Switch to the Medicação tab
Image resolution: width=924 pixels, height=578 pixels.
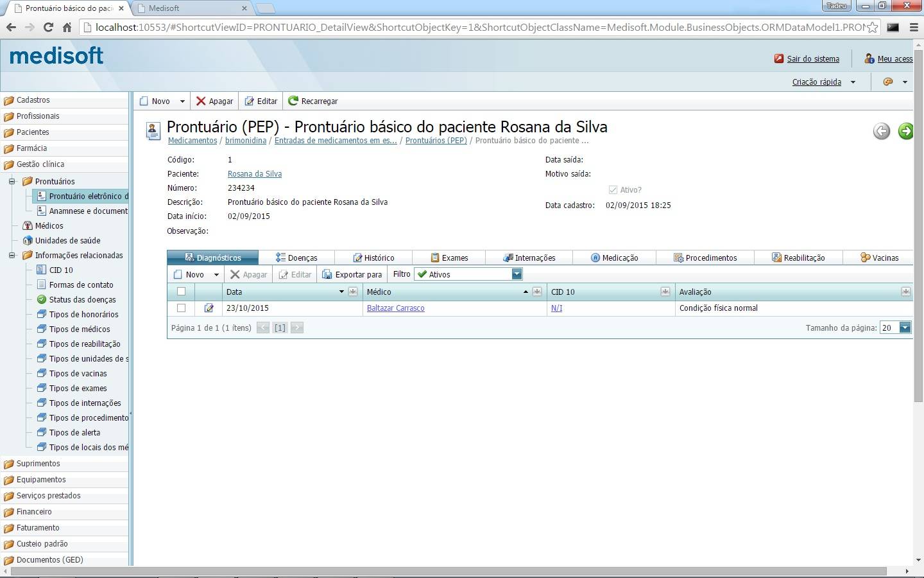tap(614, 258)
